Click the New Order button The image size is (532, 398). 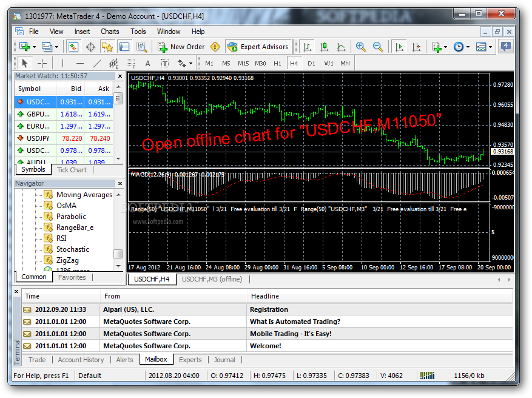coord(181,47)
